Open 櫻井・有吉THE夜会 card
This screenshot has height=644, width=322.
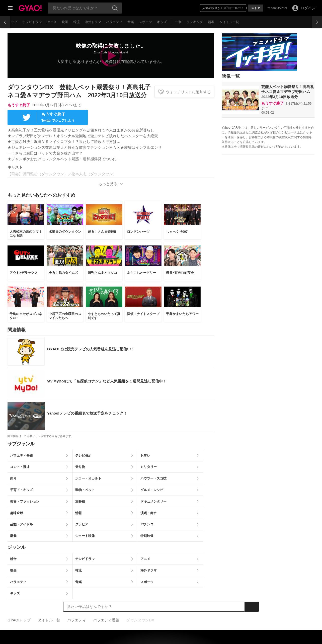[182, 261]
